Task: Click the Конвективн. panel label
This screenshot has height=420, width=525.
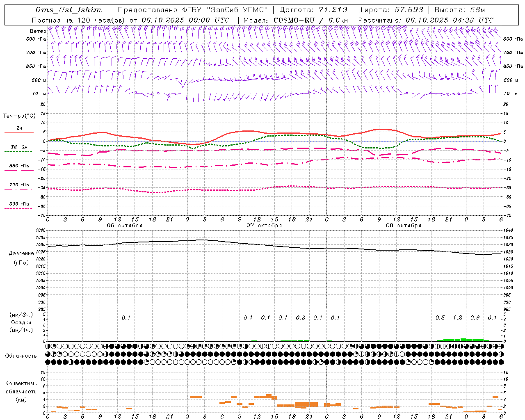Action: pyautogui.click(x=21, y=383)
